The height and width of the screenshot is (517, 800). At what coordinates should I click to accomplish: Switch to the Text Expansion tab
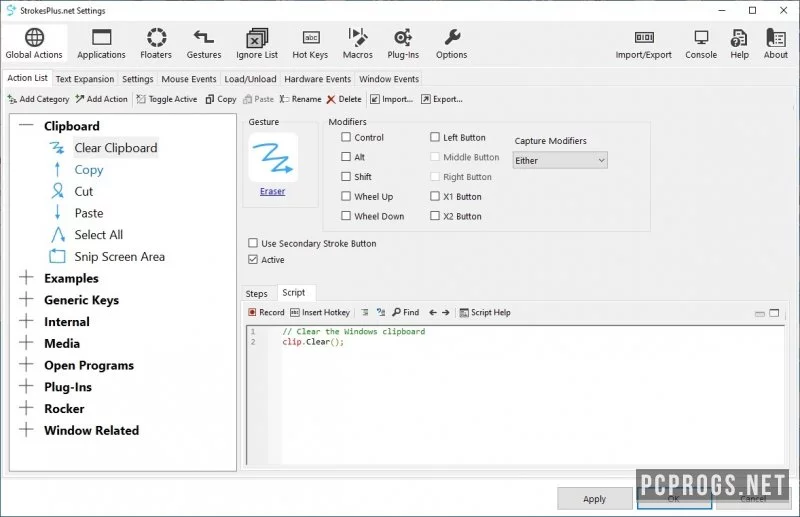85,79
